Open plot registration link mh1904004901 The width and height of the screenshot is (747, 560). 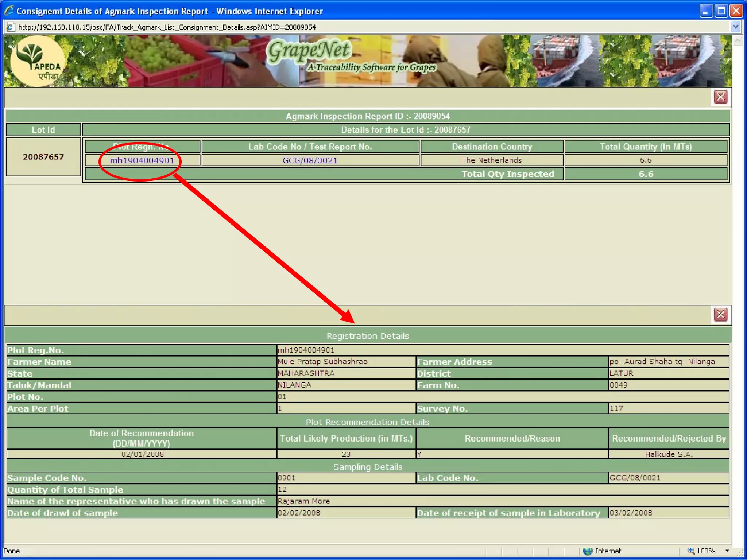(142, 160)
